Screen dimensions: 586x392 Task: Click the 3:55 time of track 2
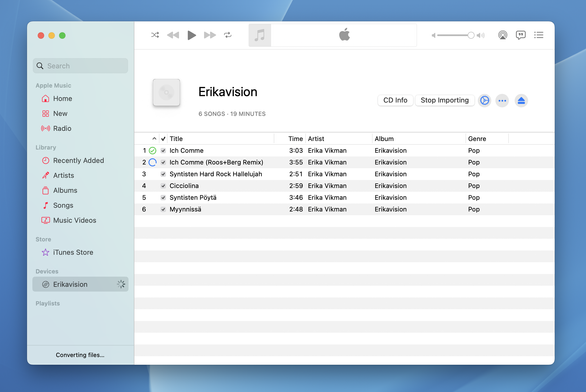296,163
